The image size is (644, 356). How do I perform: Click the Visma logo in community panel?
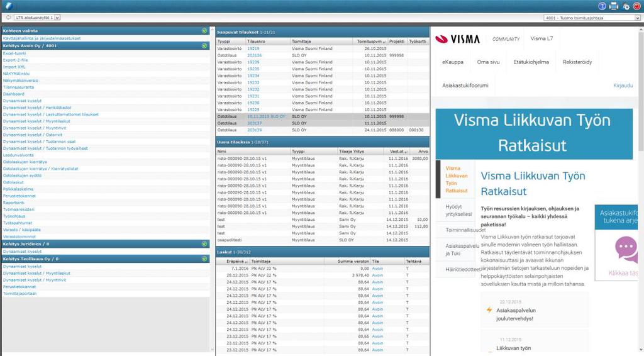458,39
